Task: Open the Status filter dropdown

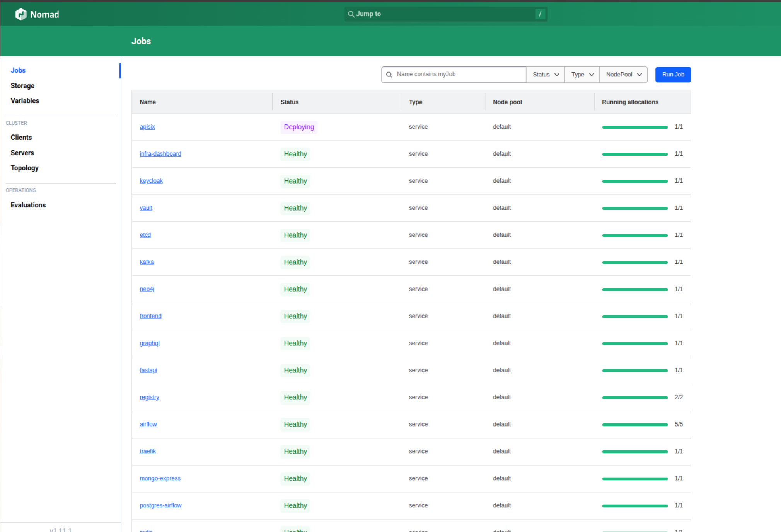Action: 545,75
